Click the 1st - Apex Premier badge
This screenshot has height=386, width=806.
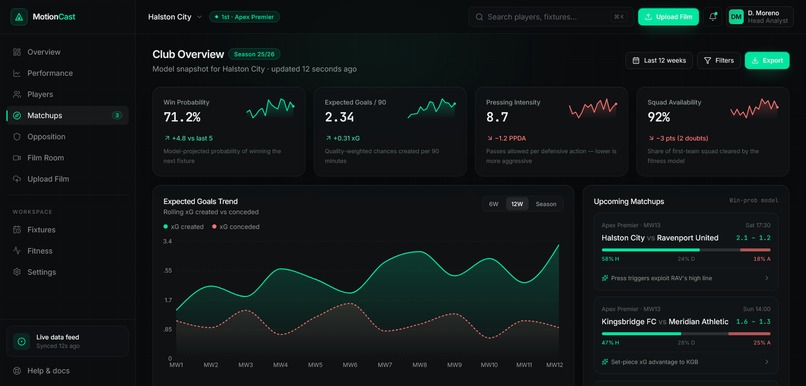point(244,17)
